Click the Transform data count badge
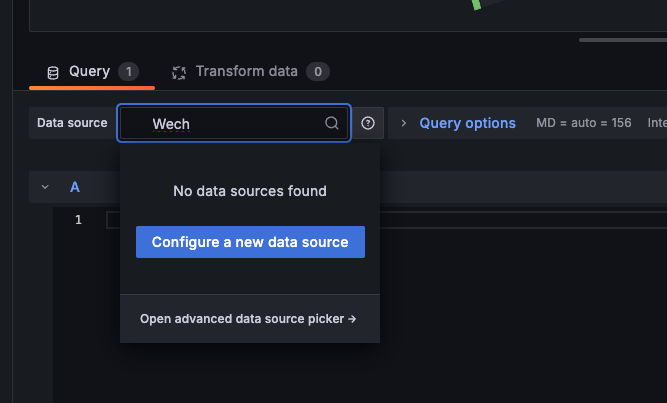The height and width of the screenshot is (403, 667). pyautogui.click(x=317, y=72)
